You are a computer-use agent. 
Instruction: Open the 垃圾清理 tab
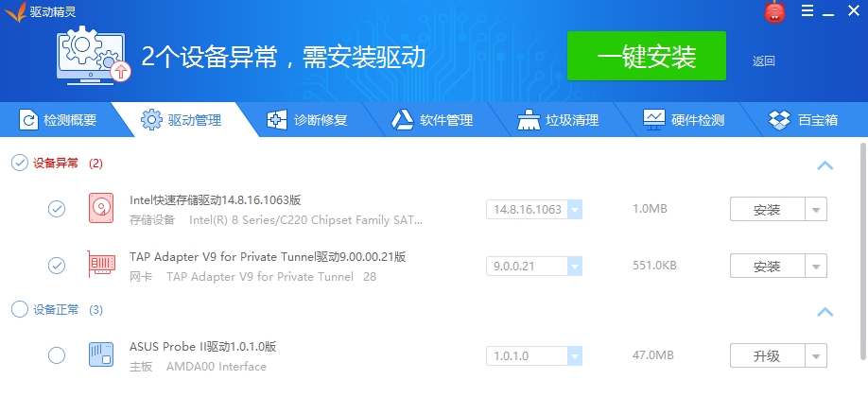click(559, 120)
